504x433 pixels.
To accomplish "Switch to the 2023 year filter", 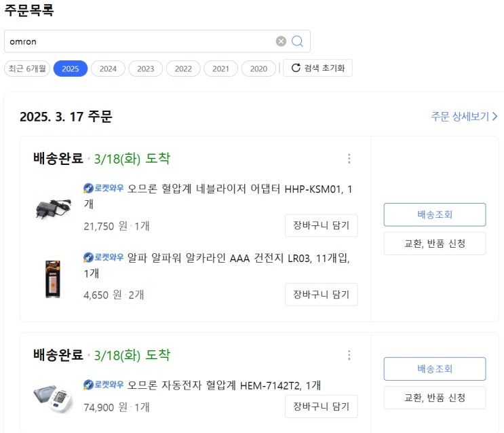I will (x=145, y=69).
